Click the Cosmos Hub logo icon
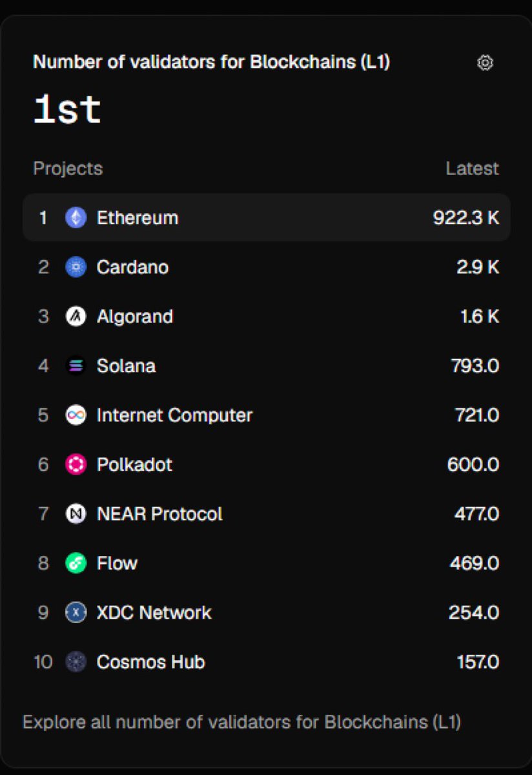 pyautogui.click(x=76, y=662)
